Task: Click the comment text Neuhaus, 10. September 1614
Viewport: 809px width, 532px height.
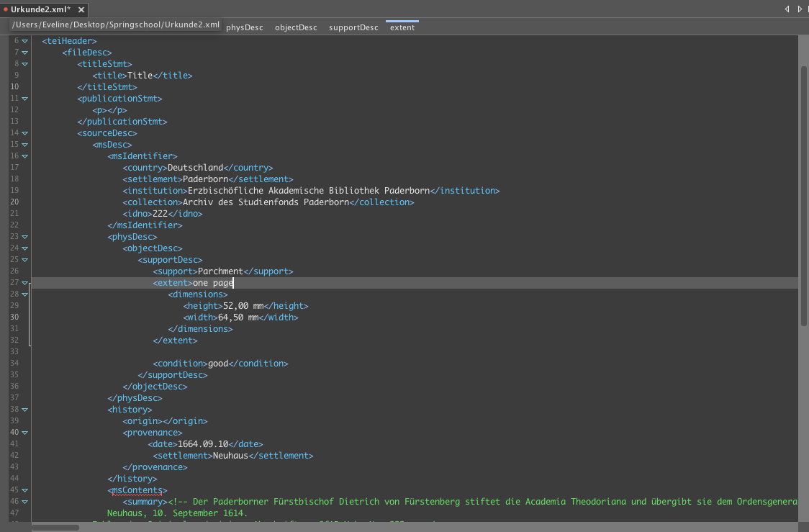Action: coord(178,513)
